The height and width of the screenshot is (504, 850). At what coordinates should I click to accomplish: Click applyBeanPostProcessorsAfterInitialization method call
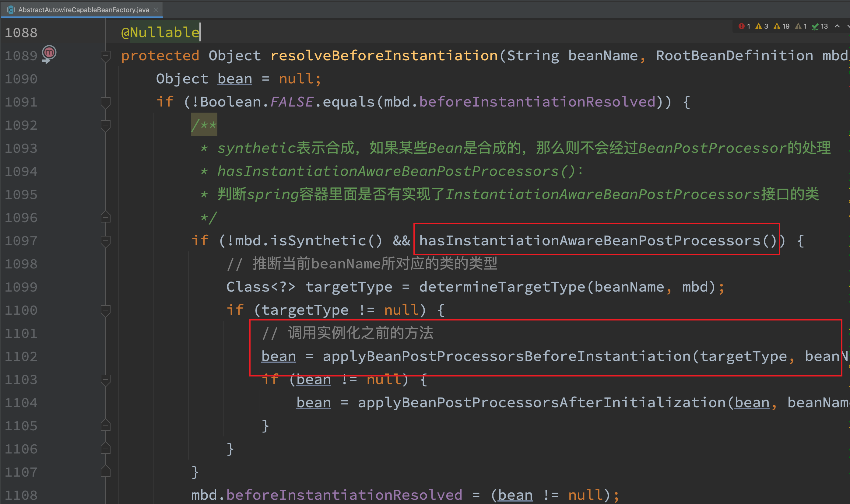pos(542,402)
